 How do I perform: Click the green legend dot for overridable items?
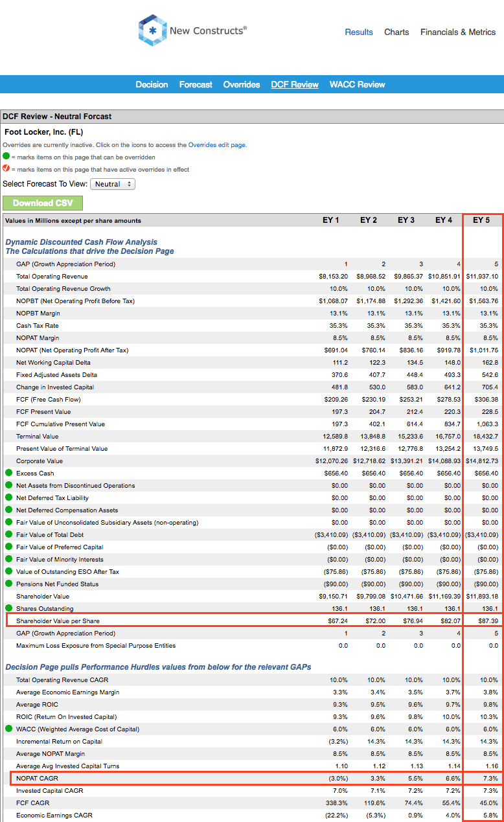6,157
